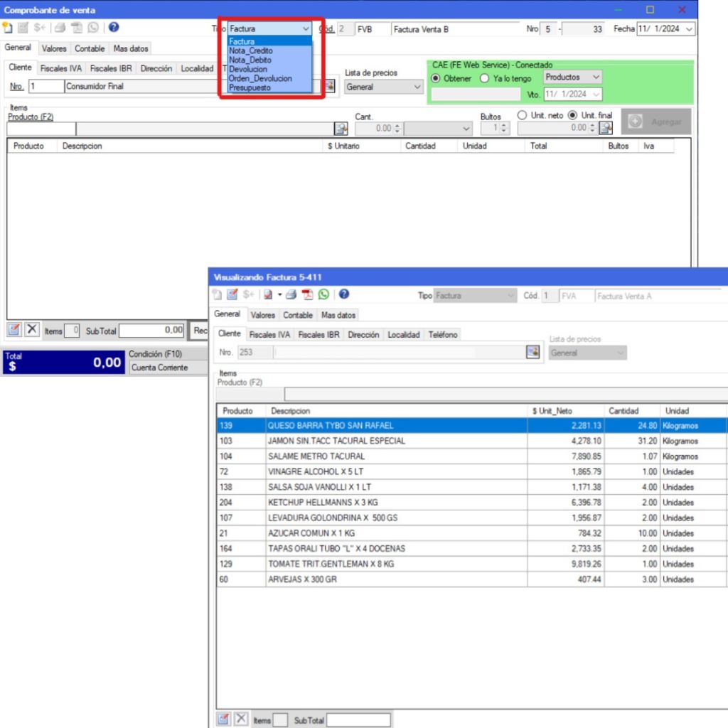The height and width of the screenshot is (728, 728).
Task: Click the PDF export icon in Comprobante de venta toolbar
Action: point(77,28)
